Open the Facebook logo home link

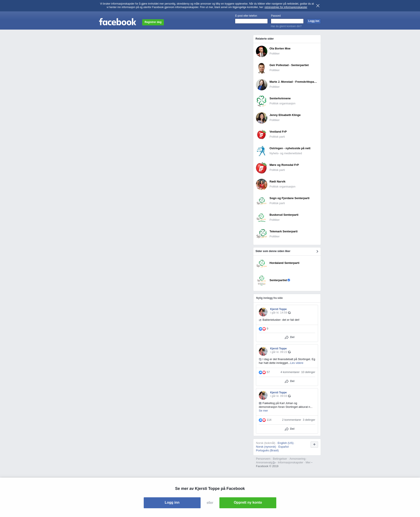click(x=118, y=22)
